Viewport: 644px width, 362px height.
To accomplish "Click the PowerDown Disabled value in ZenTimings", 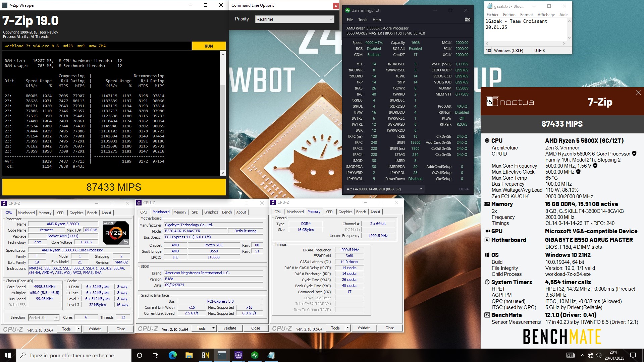I will click(415, 179).
